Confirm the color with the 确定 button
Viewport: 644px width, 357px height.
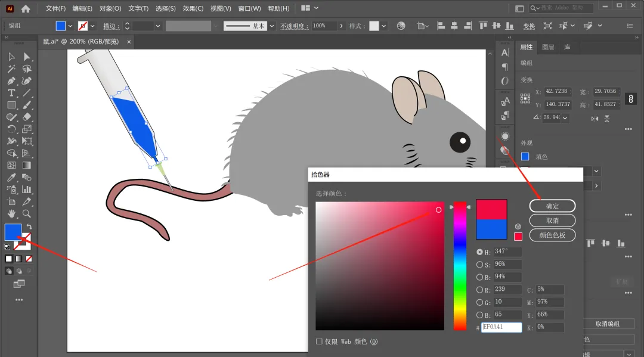click(552, 206)
